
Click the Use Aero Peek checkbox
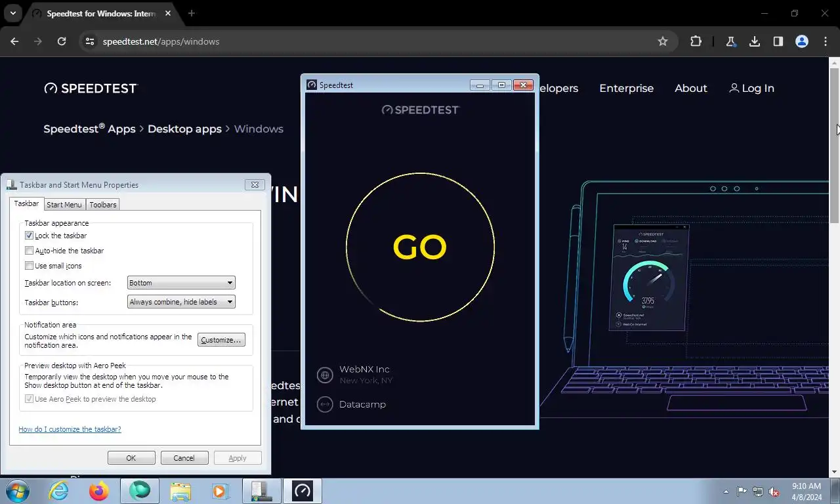coord(29,399)
